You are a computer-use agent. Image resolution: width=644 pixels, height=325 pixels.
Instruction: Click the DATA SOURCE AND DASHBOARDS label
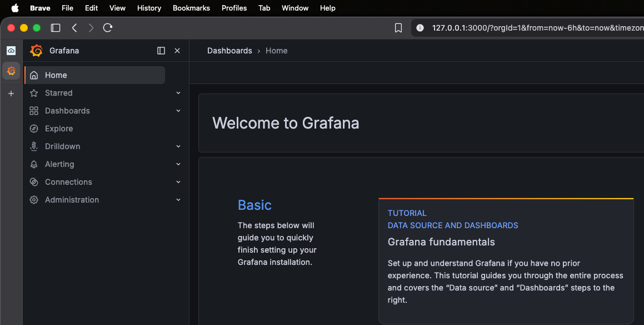[453, 225]
